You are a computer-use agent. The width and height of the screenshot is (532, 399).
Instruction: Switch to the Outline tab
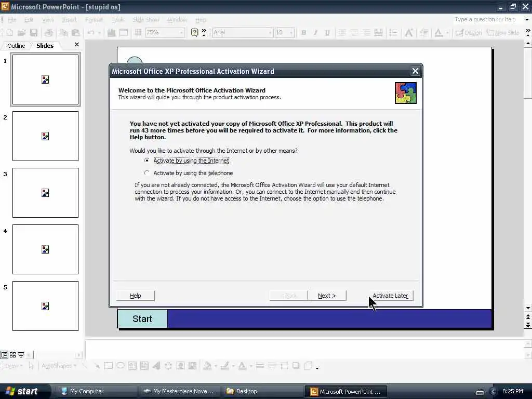click(x=16, y=46)
